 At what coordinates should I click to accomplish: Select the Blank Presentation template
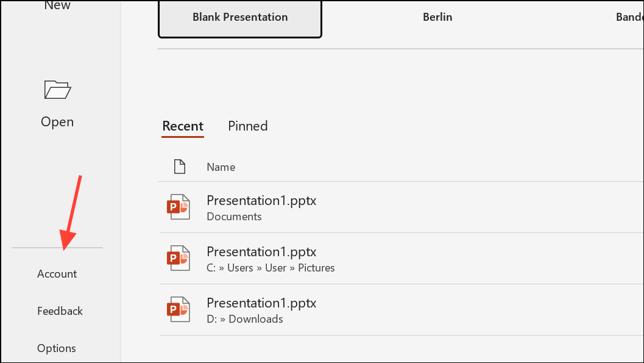pos(239,17)
